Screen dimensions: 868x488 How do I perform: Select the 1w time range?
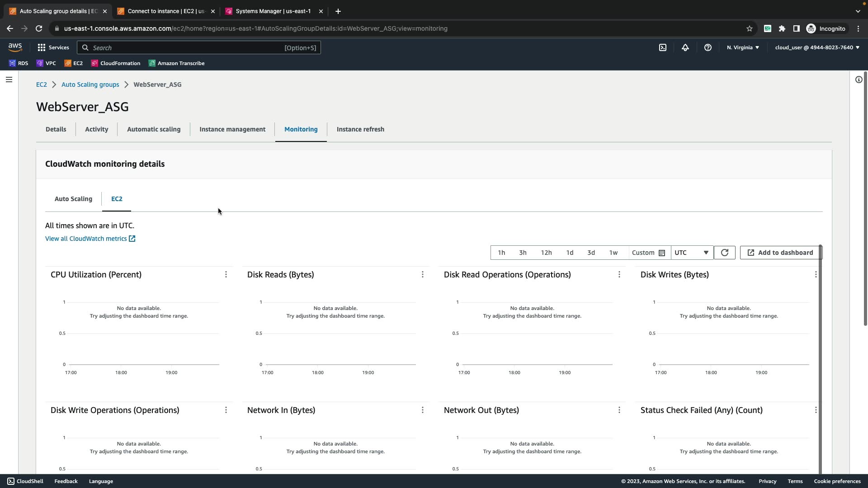tap(613, 253)
